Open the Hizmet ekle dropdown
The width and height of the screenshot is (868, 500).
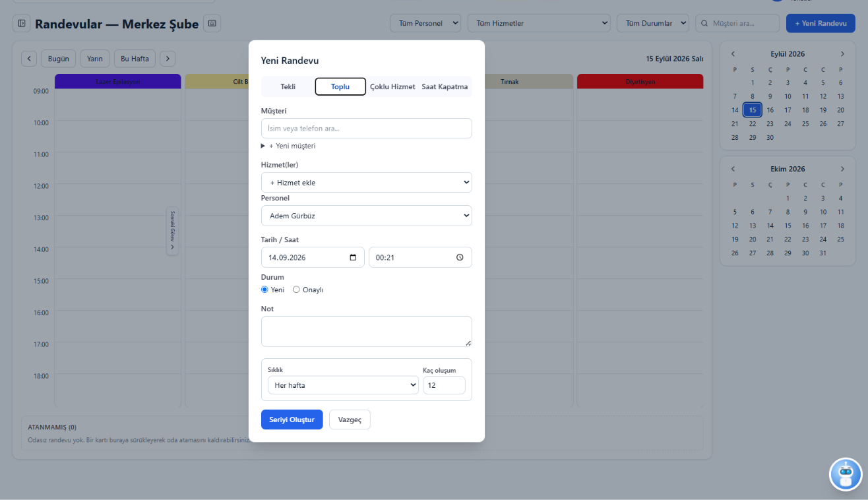point(367,183)
